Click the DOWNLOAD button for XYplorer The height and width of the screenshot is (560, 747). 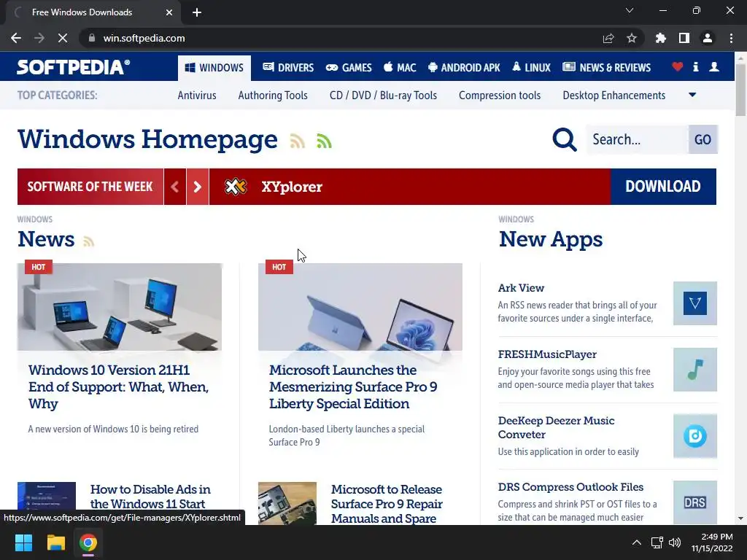[x=663, y=187]
